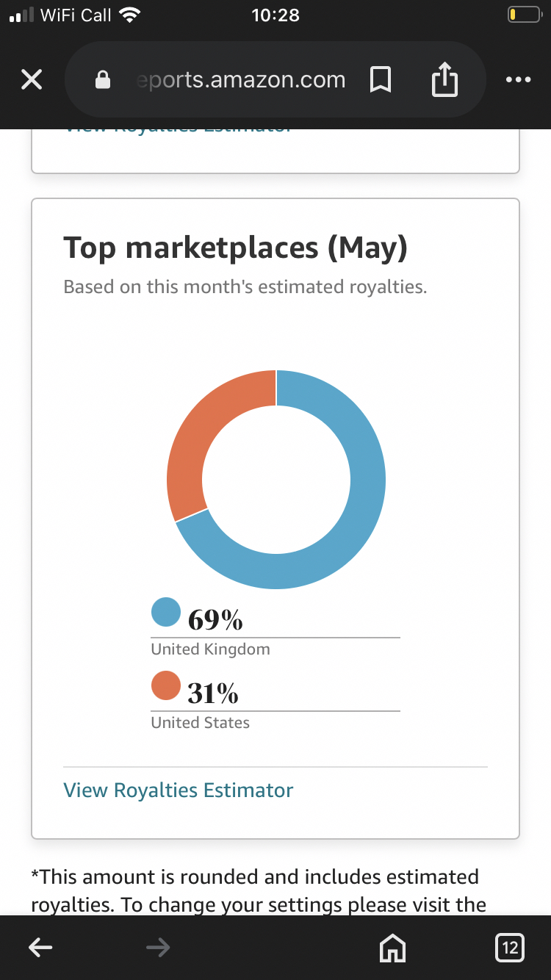Tap the battery indicator in status bar
The image size is (551, 980).
pos(525,15)
